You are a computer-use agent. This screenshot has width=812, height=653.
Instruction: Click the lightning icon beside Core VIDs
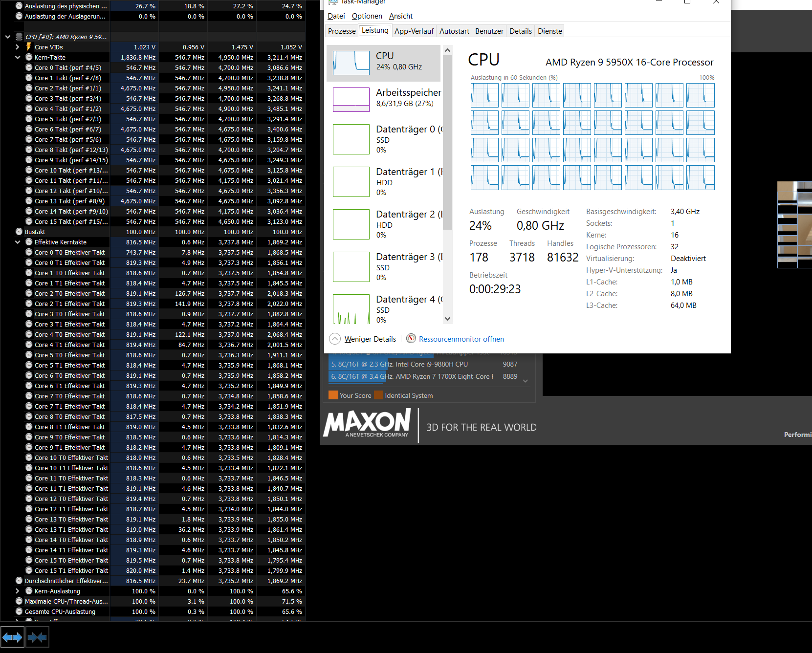pyautogui.click(x=29, y=47)
